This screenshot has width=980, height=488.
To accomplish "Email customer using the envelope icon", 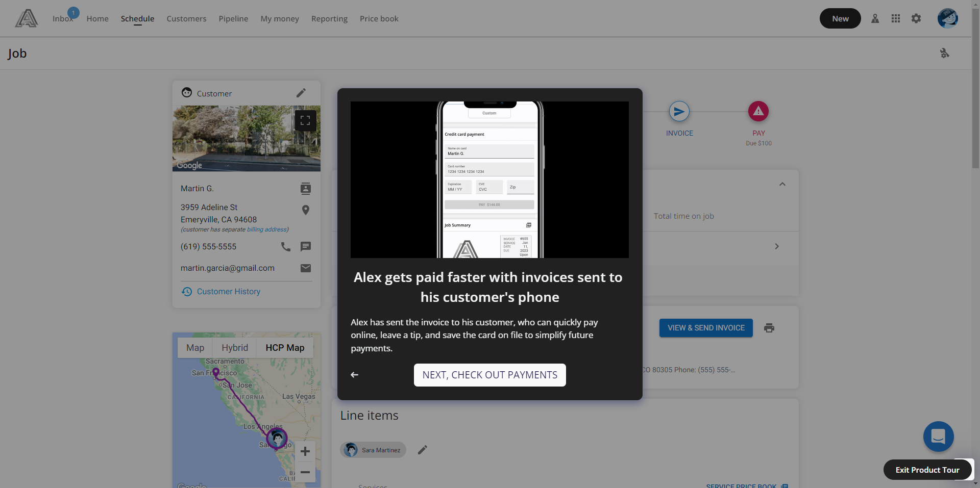I will pos(306,268).
